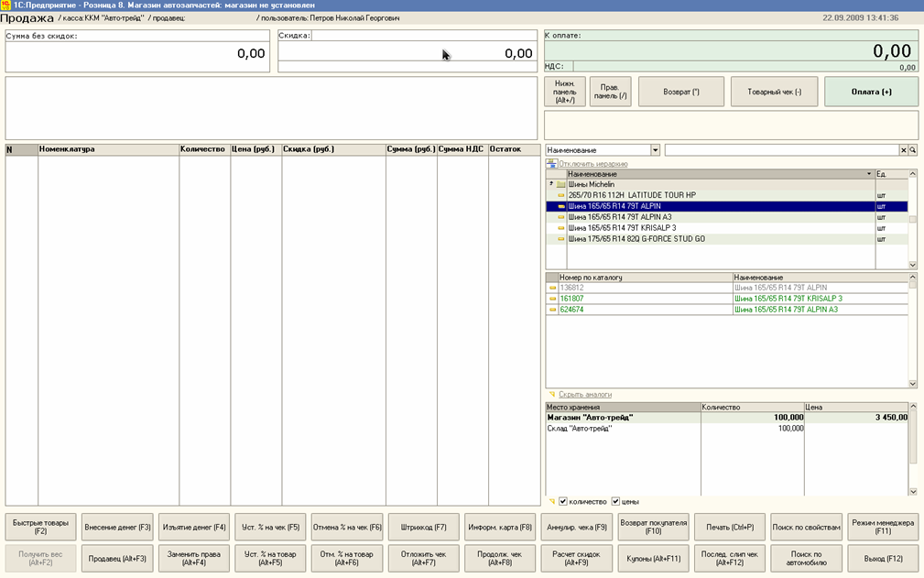
Task: Toggle the 'цены' checkbox
Action: click(615, 501)
